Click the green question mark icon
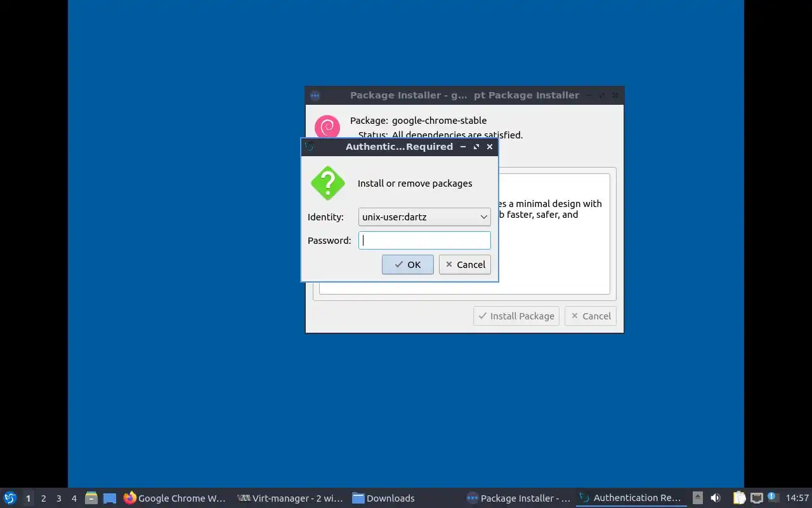 [327, 183]
